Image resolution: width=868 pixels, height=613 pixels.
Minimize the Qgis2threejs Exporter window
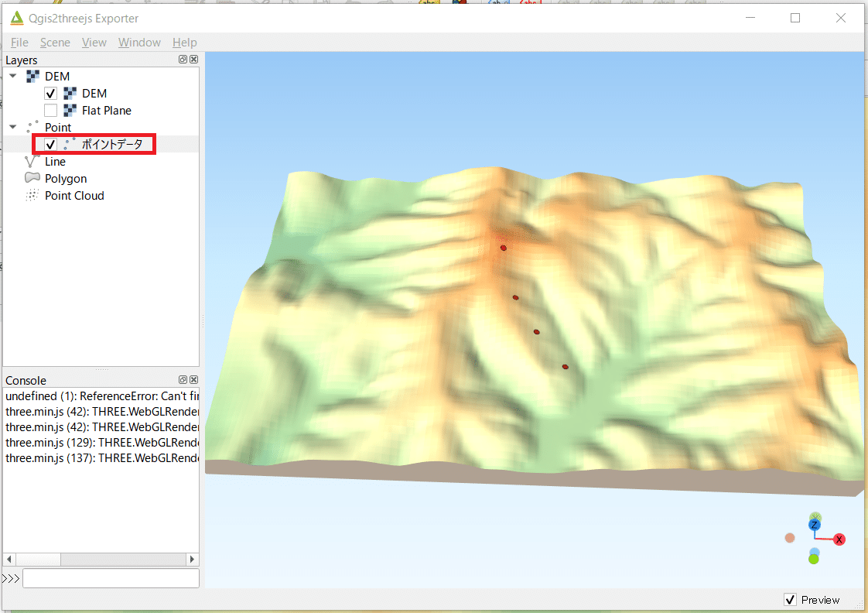click(x=750, y=18)
